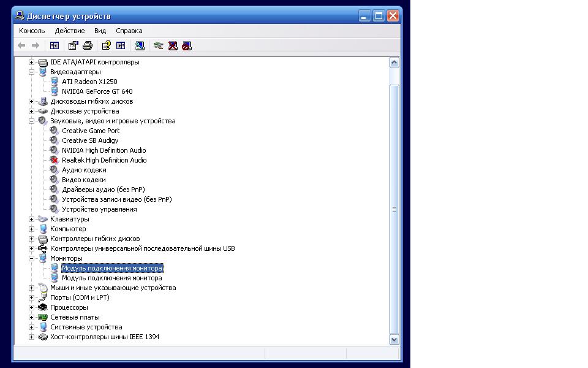Open Properties toolbar icon

click(x=73, y=46)
